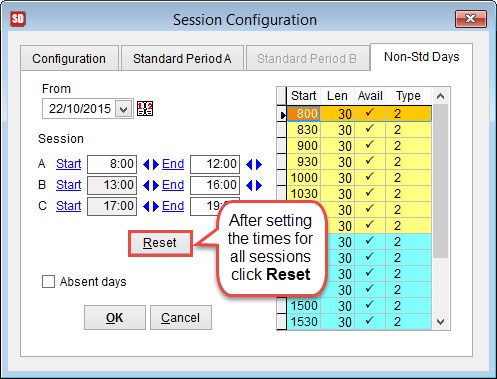This screenshot has width=497, height=379.
Task: Click the Type column header
Action: point(408,96)
